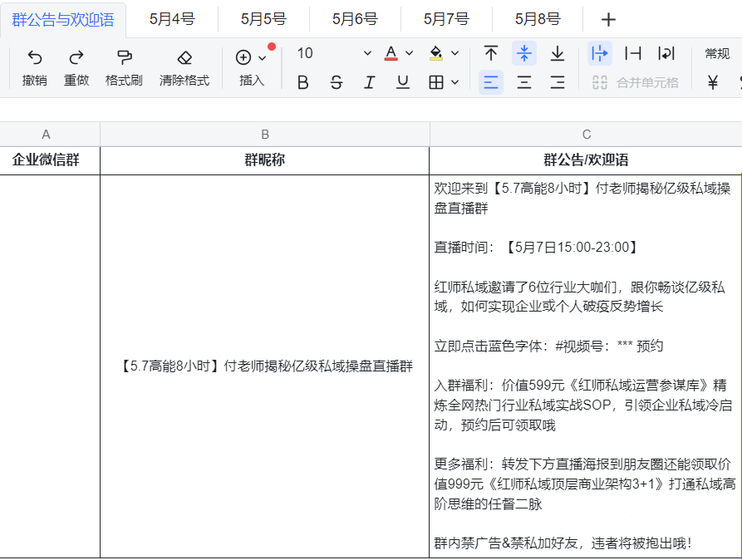Align text to the right
Image resolution: width=742 pixels, height=560 pixels.
point(558,83)
